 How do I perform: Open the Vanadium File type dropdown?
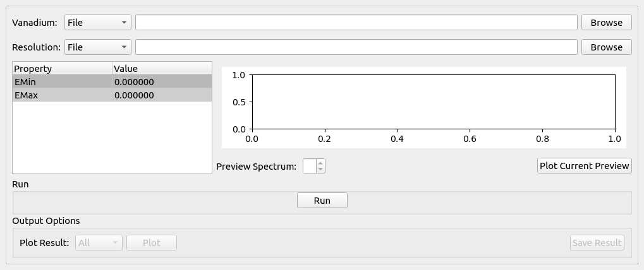tap(97, 23)
